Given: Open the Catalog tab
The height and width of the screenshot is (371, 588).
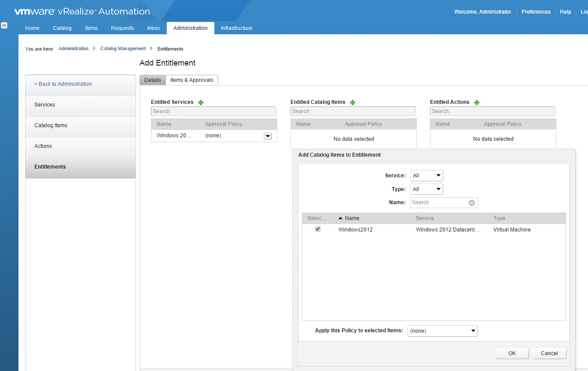Looking at the screenshot, I should (62, 28).
